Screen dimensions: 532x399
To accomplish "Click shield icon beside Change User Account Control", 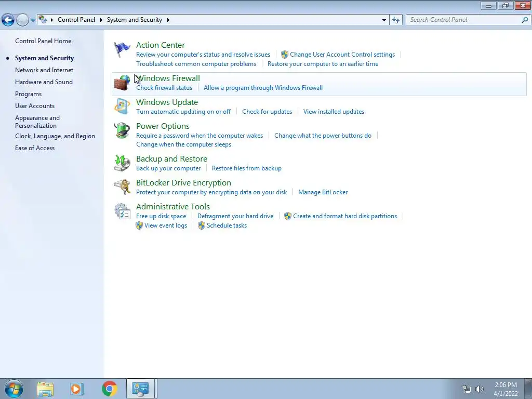I will point(285,55).
